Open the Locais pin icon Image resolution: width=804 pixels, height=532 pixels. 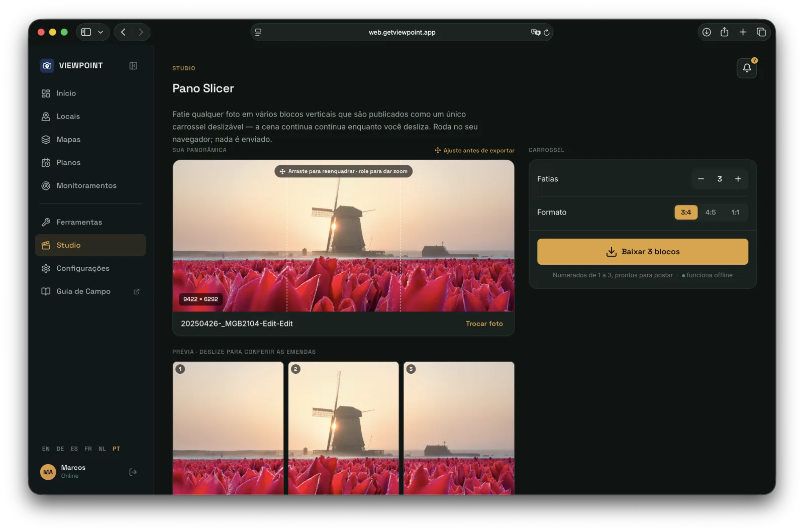point(46,117)
